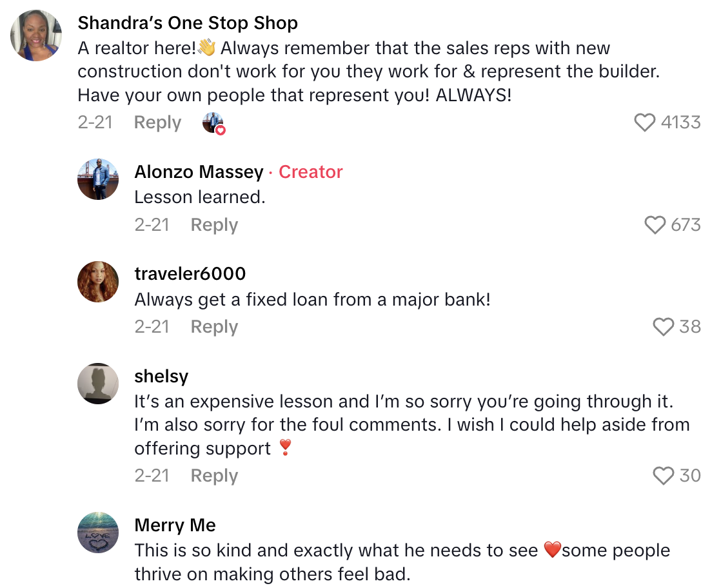
Task: Heart shelsy's supportive comment
Action: [664, 476]
